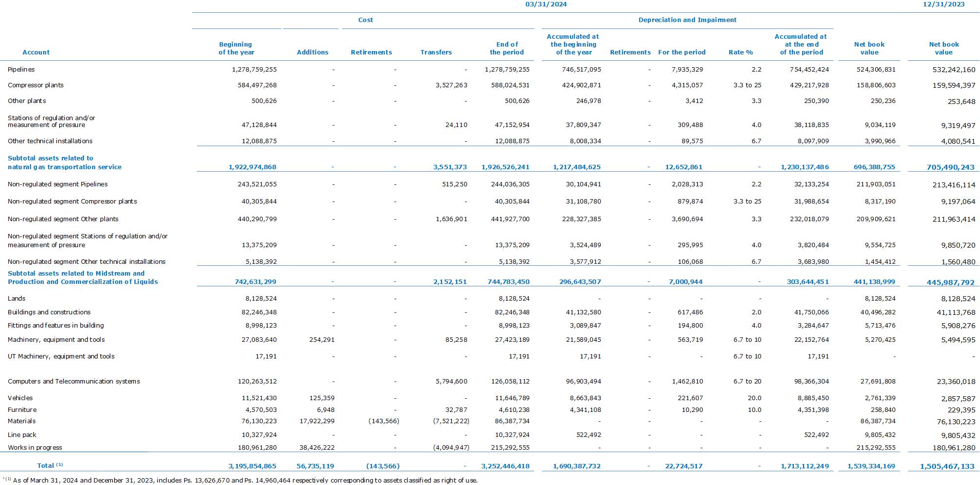Click Fittings and features in building label
The height and width of the screenshot is (485, 980).
pyautogui.click(x=56, y=326)
